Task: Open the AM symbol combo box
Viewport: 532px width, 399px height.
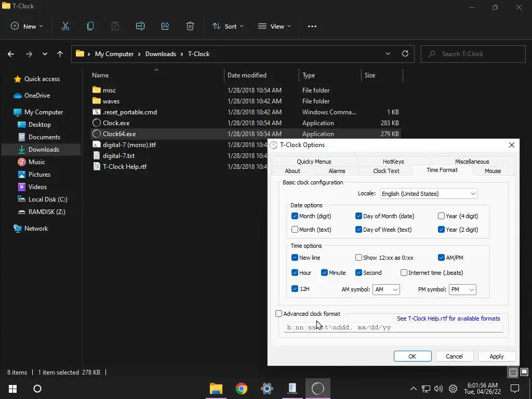Action: pos(386,289)
